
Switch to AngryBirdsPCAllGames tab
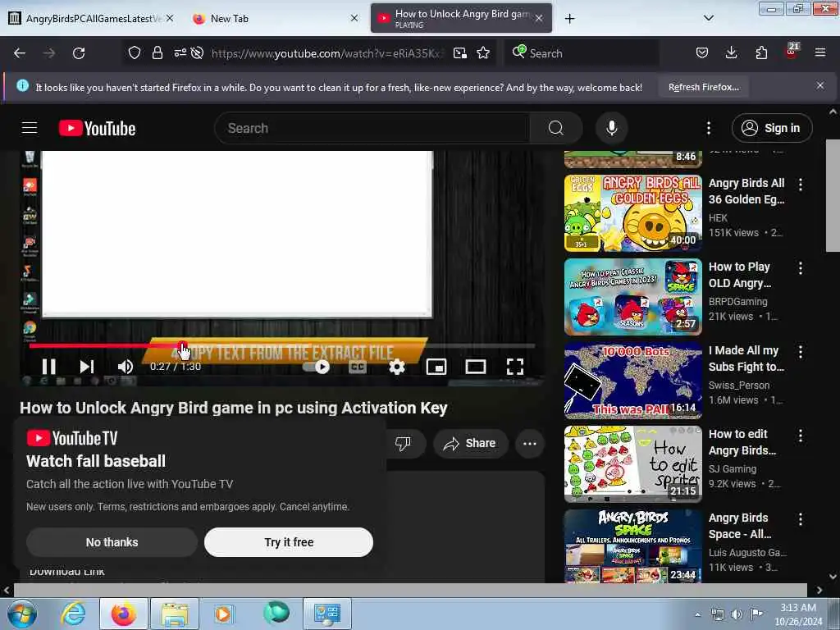pos(91,18)
